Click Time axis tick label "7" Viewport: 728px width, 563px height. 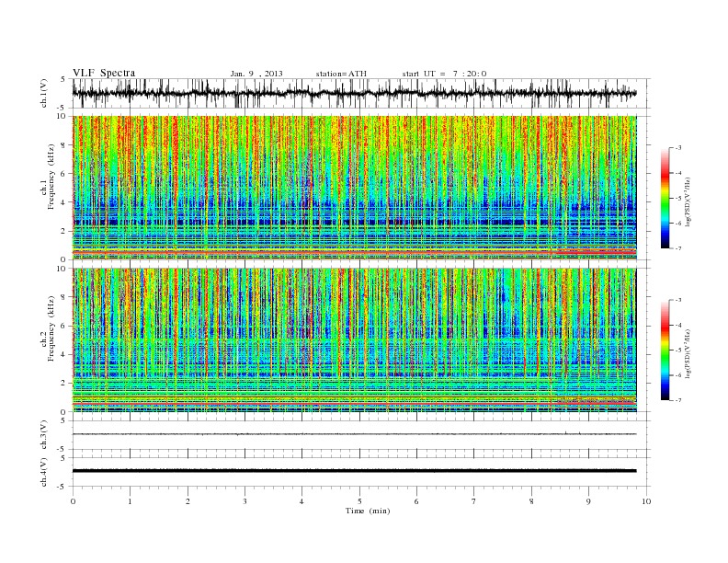473,501
